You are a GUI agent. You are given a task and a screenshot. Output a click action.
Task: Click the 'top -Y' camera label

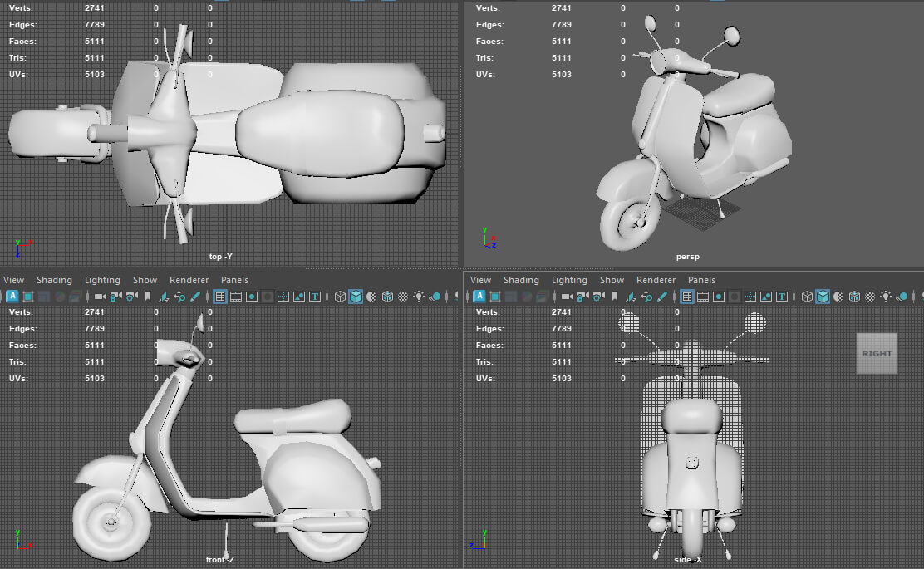click(x=220, y=256)
